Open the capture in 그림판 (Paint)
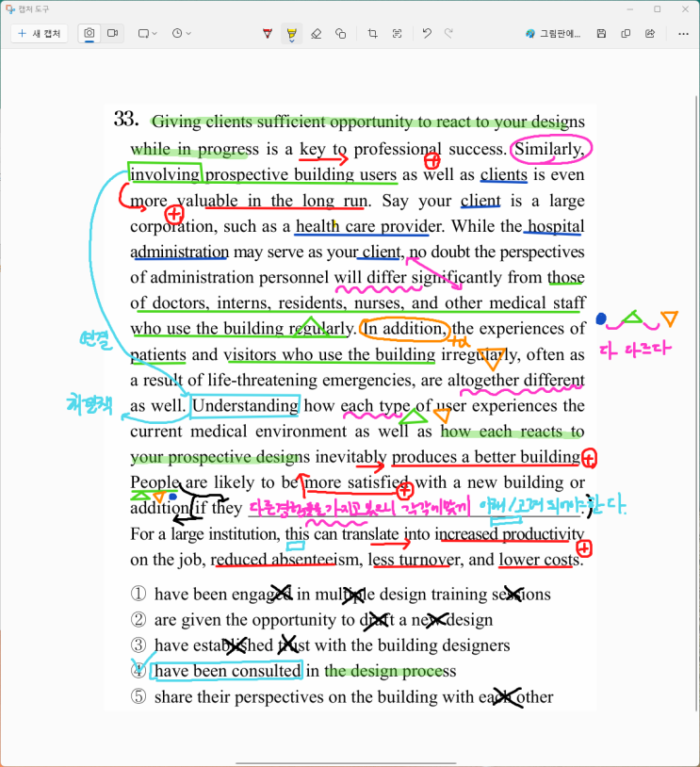This screenshot has height=767, width=700. tap(553, 33)
